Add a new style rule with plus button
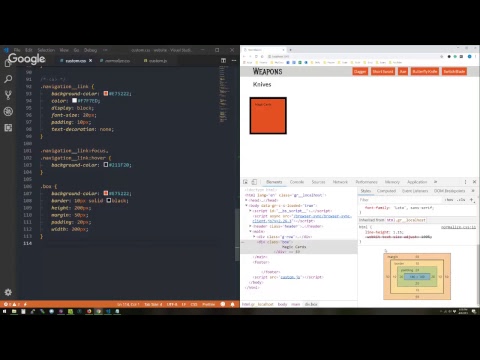 point(471,200)
